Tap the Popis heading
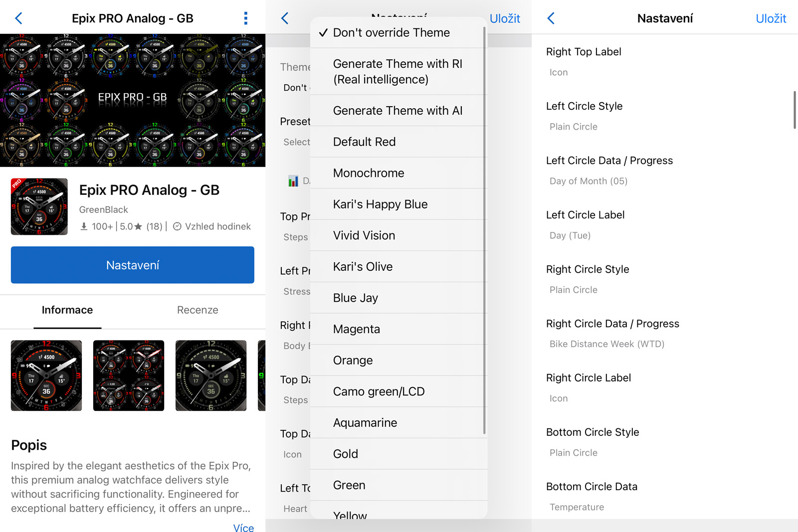 click(x=29, y=445)
